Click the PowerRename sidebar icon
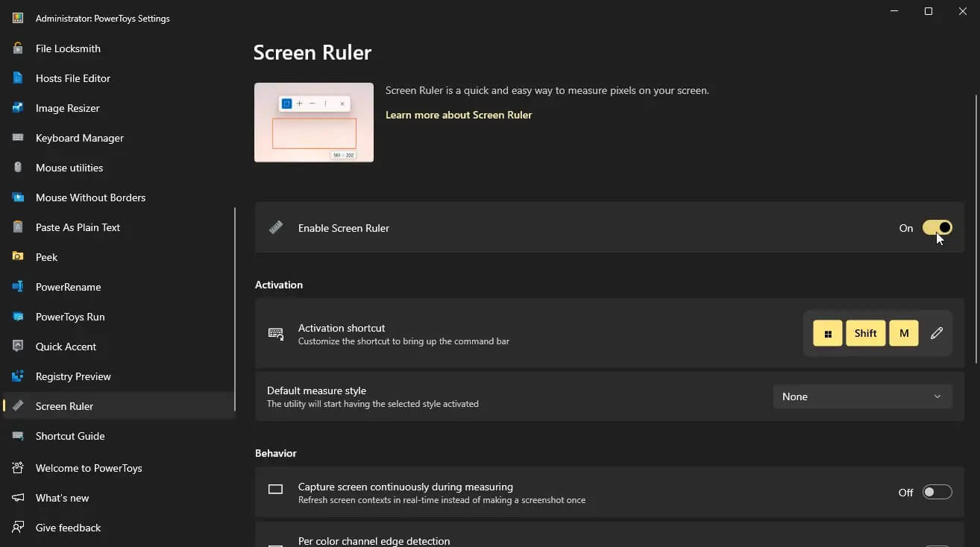The height and width of the screenshot is (547, 980). [18, 287]
